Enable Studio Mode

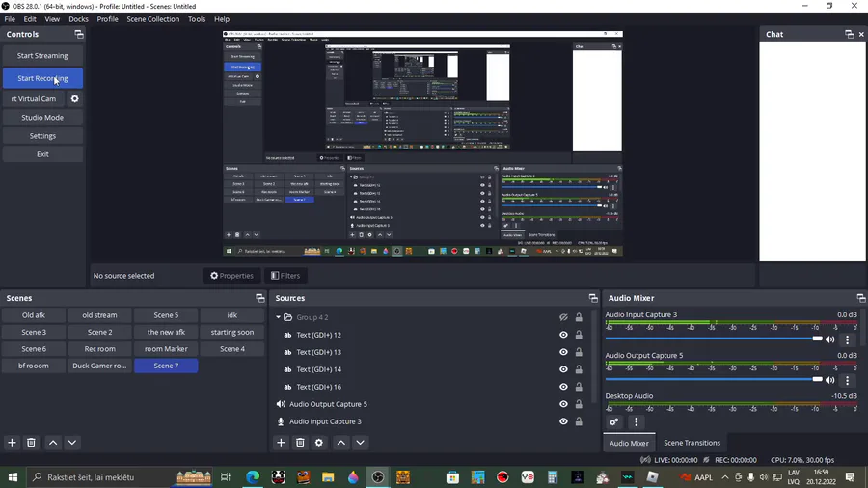pyautogui.click(x=42, y=118)
